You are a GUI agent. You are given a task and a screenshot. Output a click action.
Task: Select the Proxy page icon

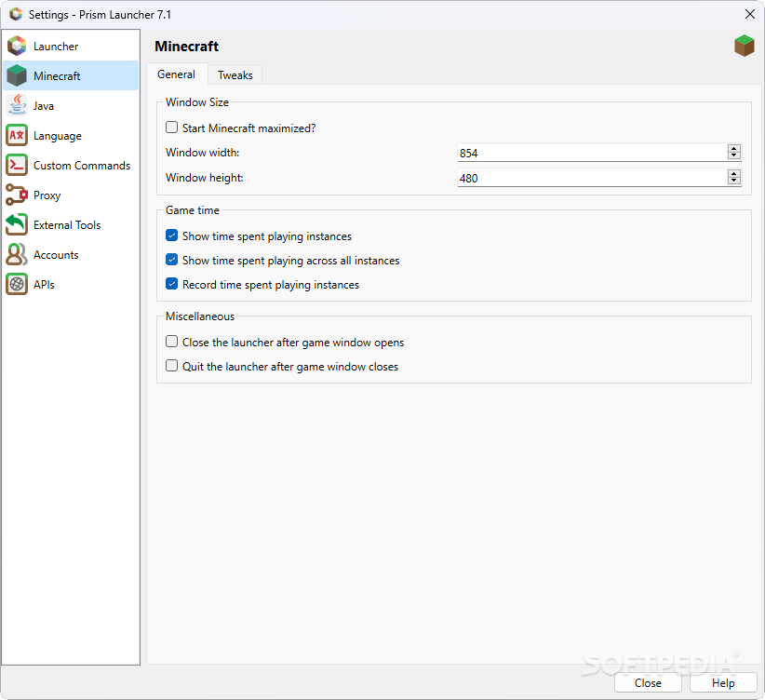tap(17, 195)
